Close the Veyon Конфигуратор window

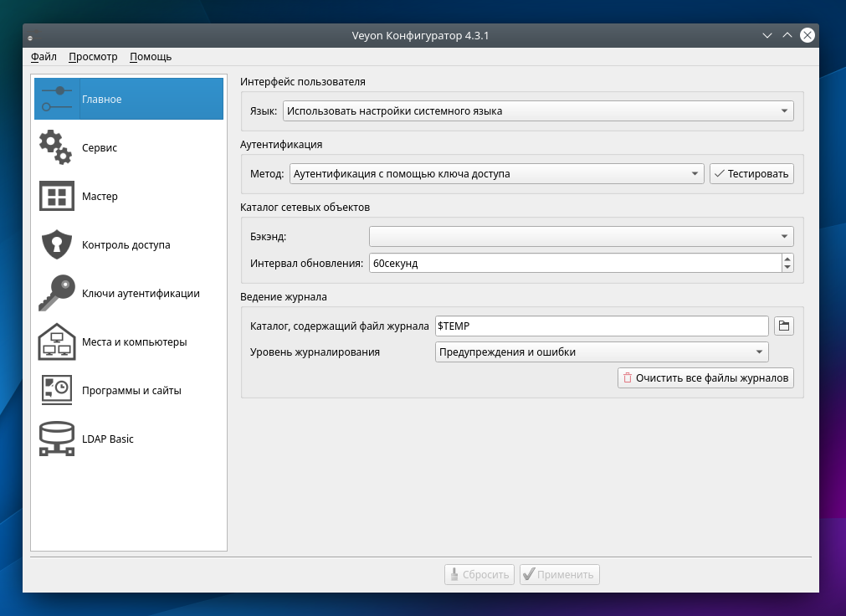[x=808, y=36]
